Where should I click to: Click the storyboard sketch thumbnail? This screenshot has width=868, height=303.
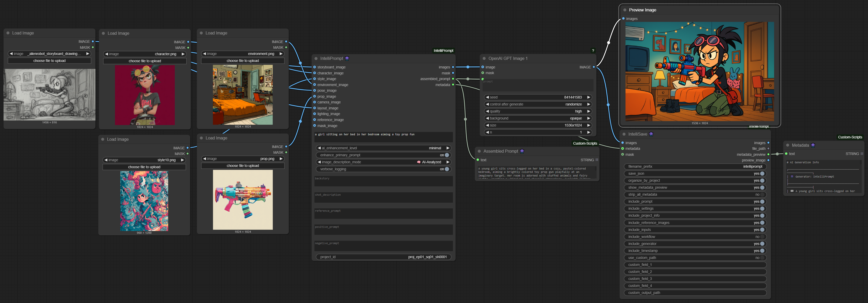[49, 95]
